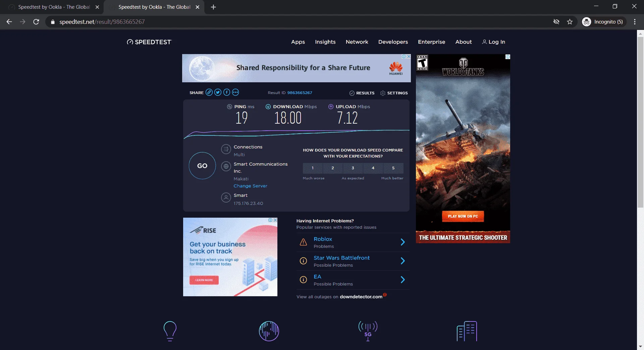Reload the page
Screen dimensions: 644x350
(x=36, y=22)
